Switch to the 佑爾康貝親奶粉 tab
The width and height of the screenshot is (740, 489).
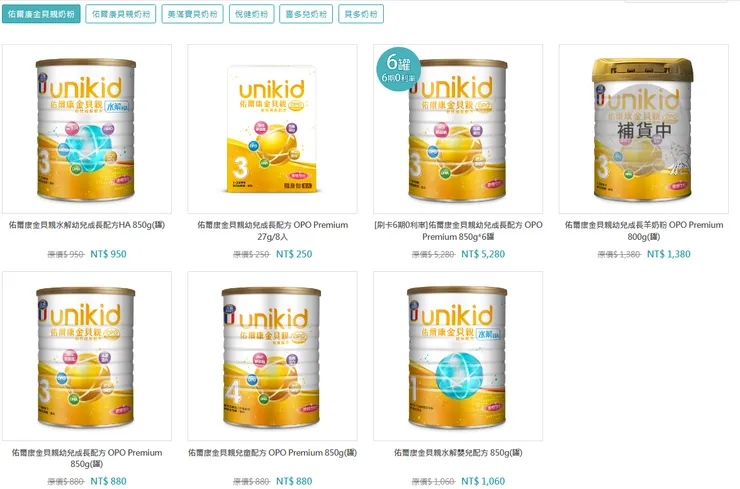[x=121, y=14]
